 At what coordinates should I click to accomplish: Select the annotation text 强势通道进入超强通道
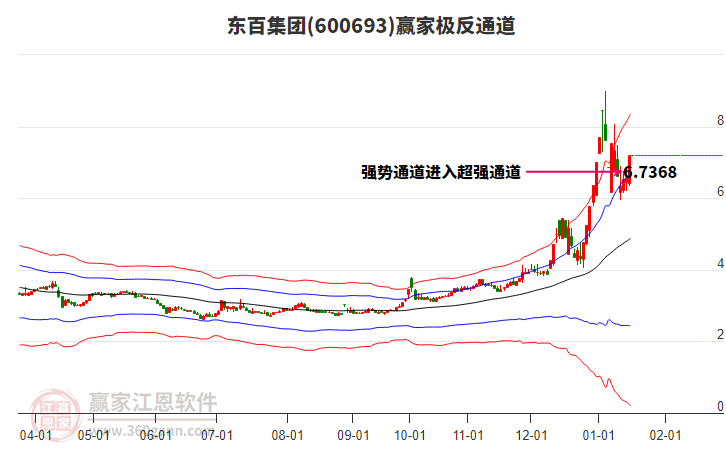441,172
